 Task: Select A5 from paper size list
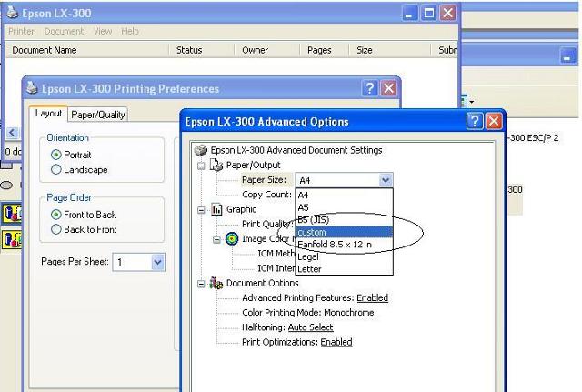coord(344,207)
